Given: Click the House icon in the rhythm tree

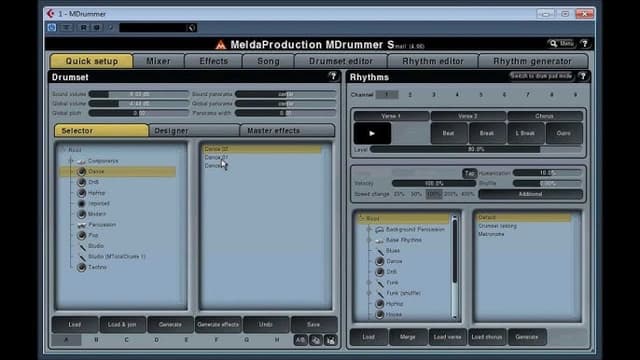Looking at the screenshot, I should click(x=380, y=315).
